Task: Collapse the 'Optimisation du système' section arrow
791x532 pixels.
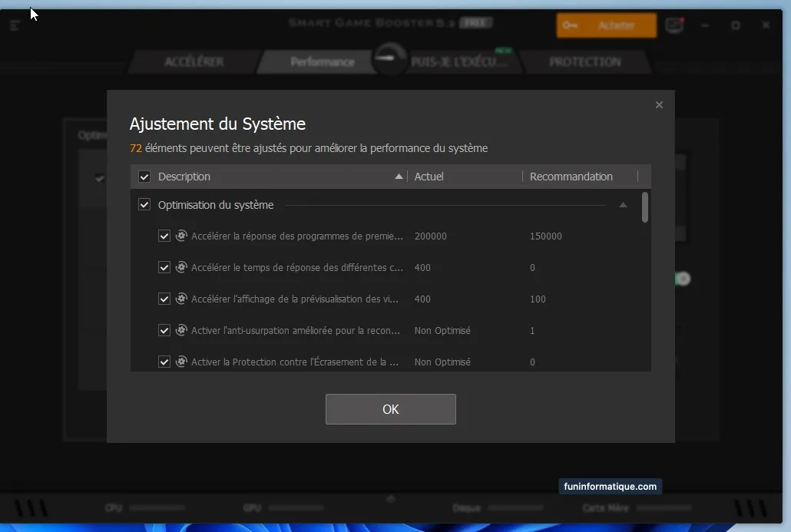Action: click(623, 205)
